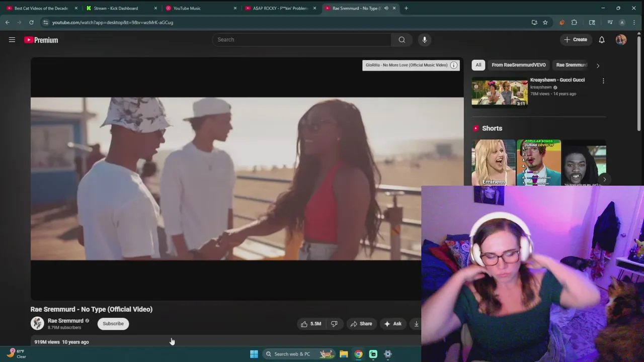Open the account avatar menu
Screen dimensions: 644x362
(x=621, y=40)
